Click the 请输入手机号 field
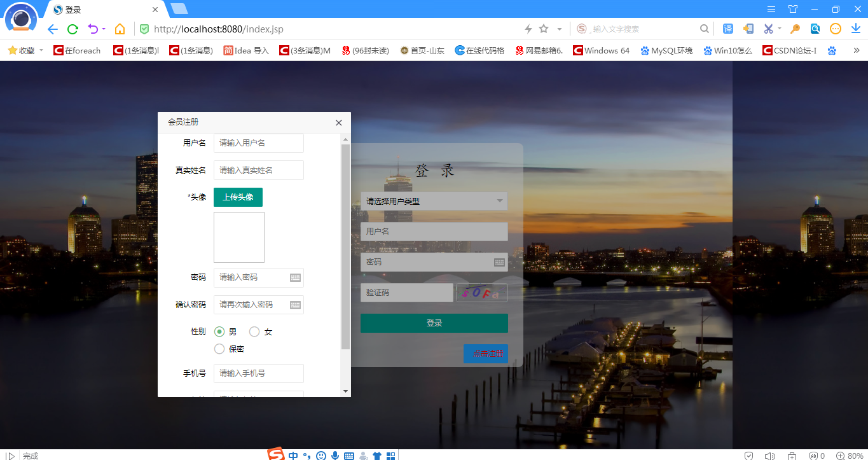Image resolution: width=868 pixels, height=460 pixels. [x=259, y=373]
